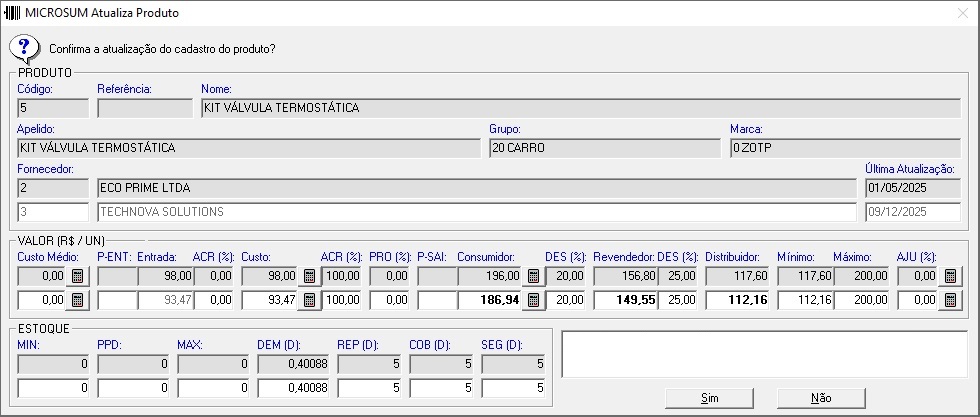Open calculator next to new Custo 93,47
This screenshot has height=417, width=980.
click(309, 299)
